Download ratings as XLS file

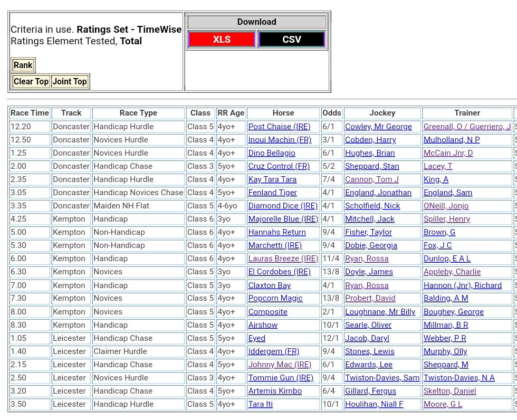pos(222,40)
